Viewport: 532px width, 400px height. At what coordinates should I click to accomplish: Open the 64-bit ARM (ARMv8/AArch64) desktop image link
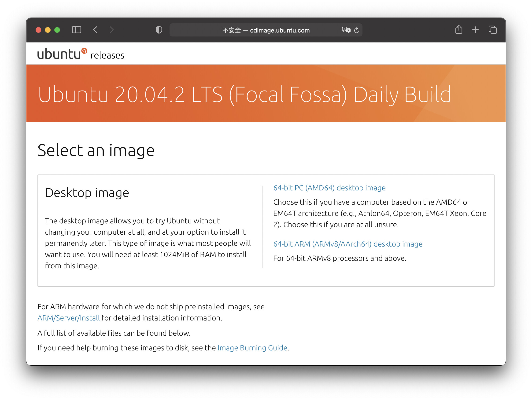348,244
